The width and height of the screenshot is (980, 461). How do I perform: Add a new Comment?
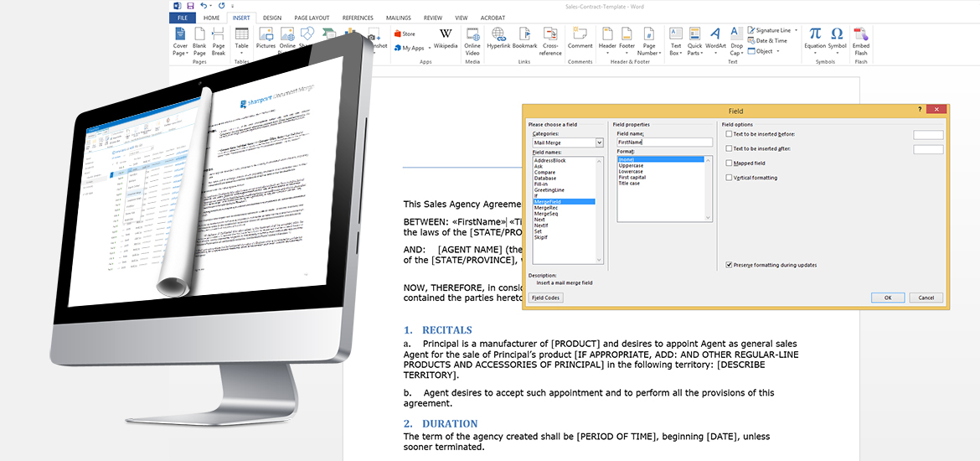tap(580, 39)
